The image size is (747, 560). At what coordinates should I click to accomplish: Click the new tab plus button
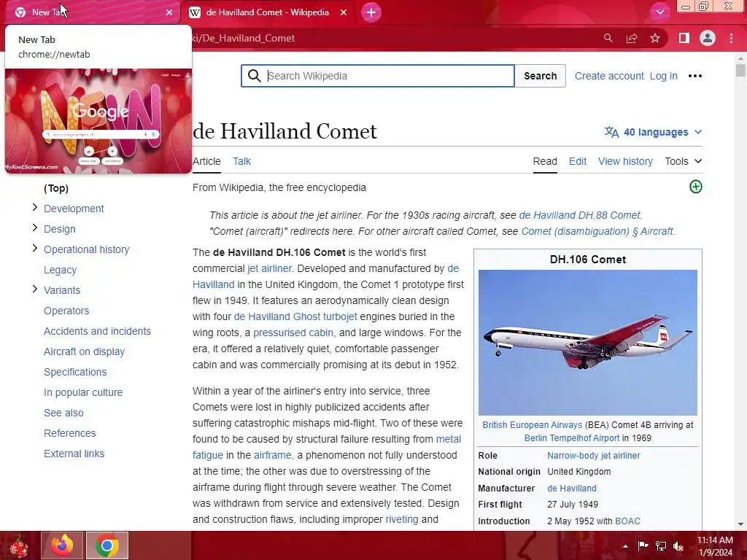371,12
